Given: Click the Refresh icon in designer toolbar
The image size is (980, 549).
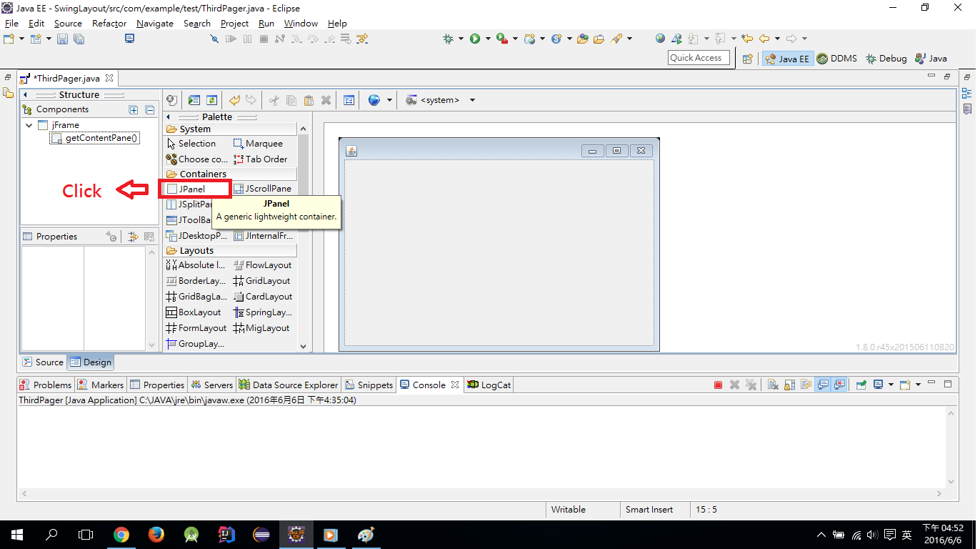Looking at the screenshot, I should pyautogui.click(x=212, y=100).
